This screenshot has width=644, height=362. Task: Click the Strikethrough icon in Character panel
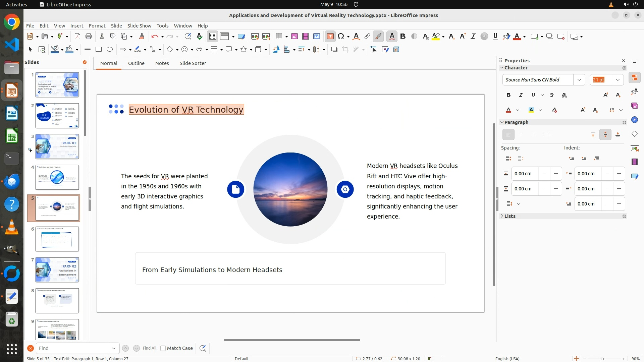pos(552,95)
